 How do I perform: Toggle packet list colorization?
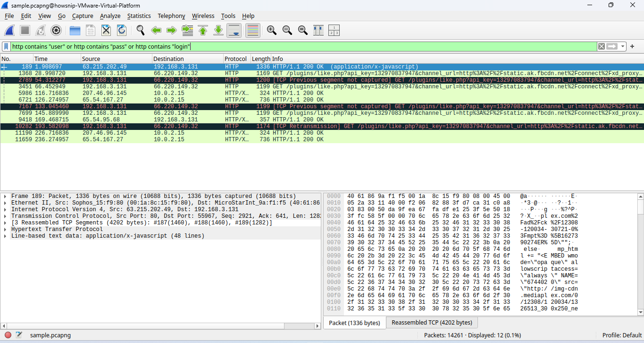click(x=253, y=30)
